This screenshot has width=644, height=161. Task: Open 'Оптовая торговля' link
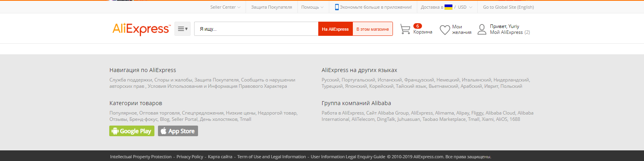click(160, 113)
